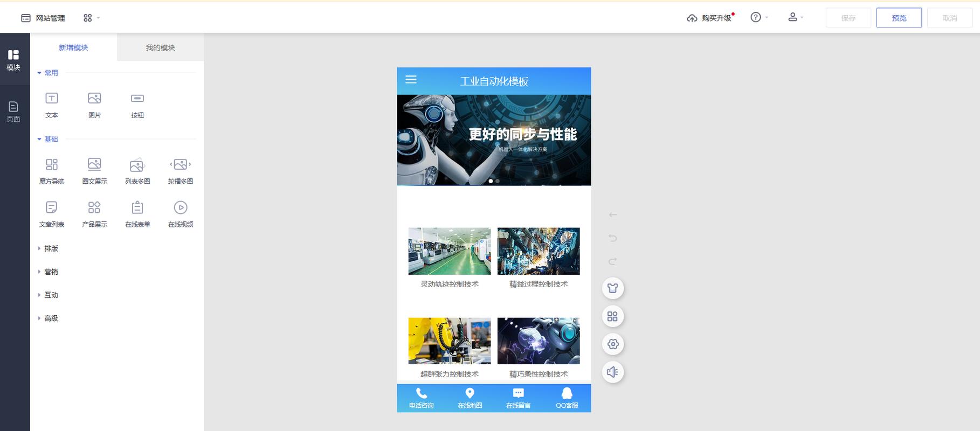Tap the QQ客服 icon

(567, 393)
